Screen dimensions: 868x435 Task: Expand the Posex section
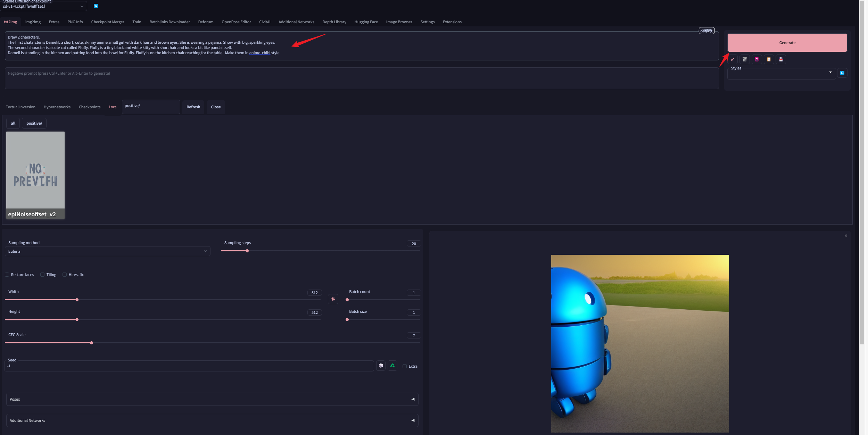click(212, 399)
